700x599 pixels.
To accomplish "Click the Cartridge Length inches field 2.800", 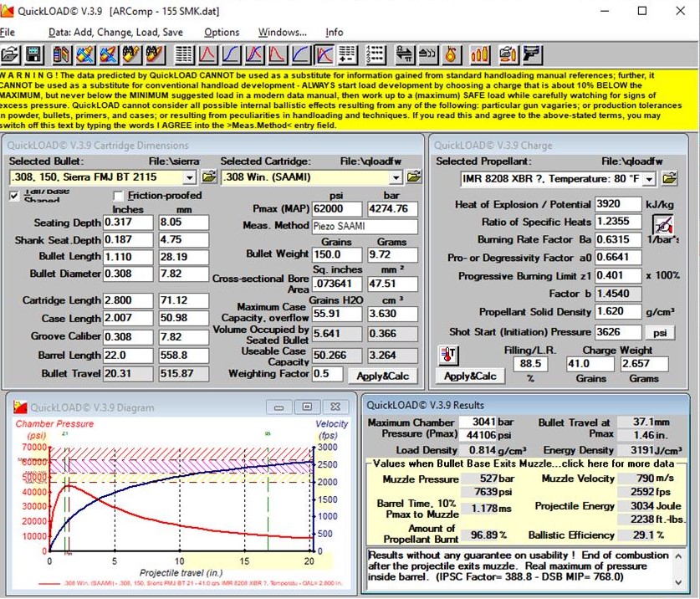I will 128,300.
